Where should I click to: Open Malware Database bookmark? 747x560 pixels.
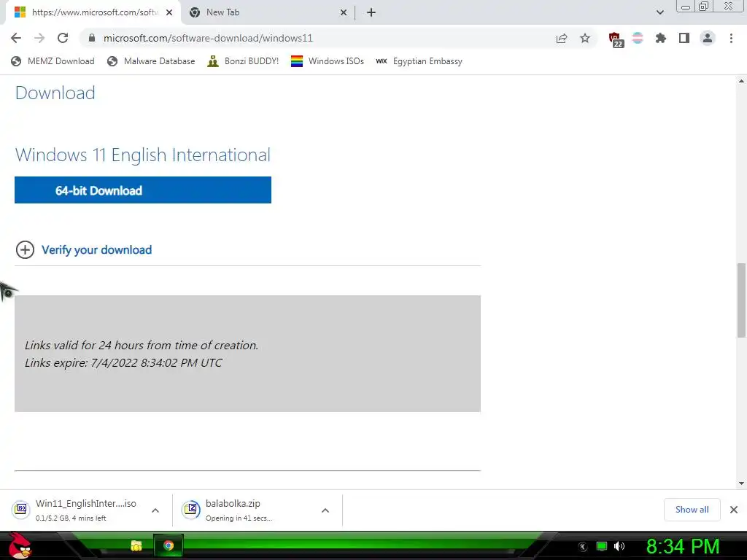coord(151,61)
